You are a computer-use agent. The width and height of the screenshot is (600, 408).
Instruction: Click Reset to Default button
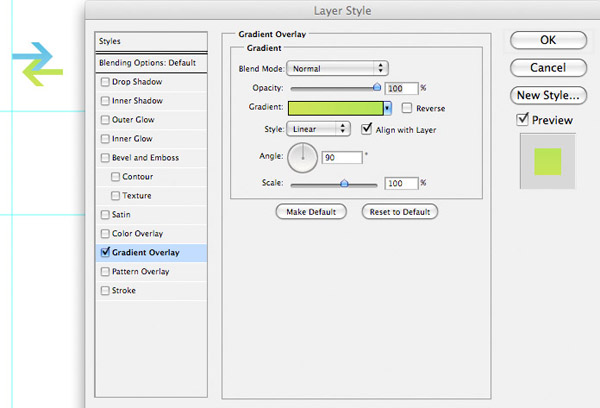[x=400, y=212]
